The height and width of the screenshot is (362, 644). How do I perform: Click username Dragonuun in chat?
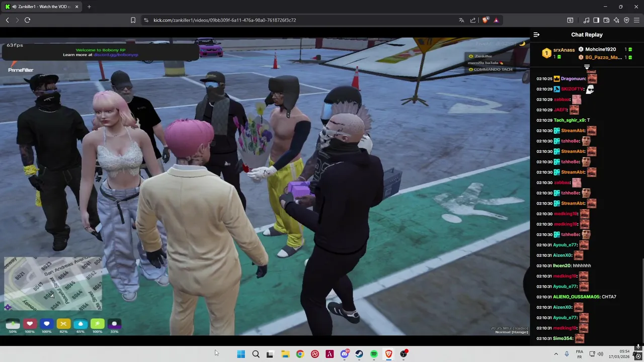[573, 79]
